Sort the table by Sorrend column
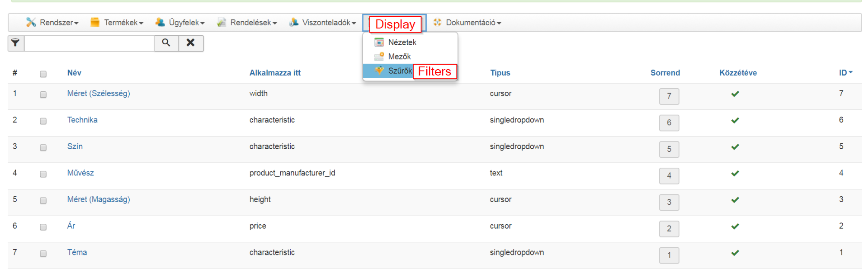 pos(665,73)
